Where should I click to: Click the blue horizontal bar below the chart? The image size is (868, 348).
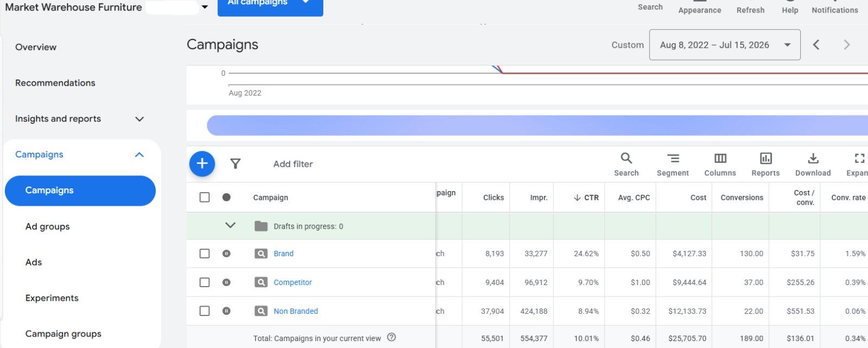(x=537, y=125)
